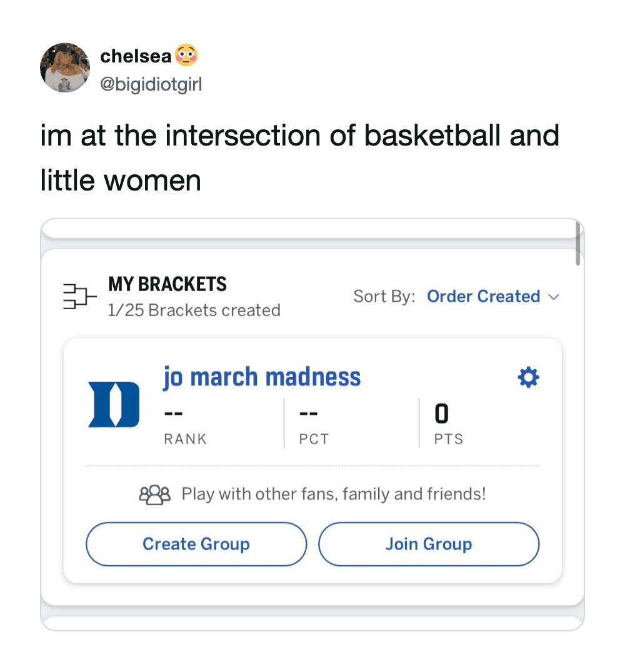The height and width of the screenshot is (672, 625).
Task: Select chelsea's profile picture
Action: click(x=65, y=67)
